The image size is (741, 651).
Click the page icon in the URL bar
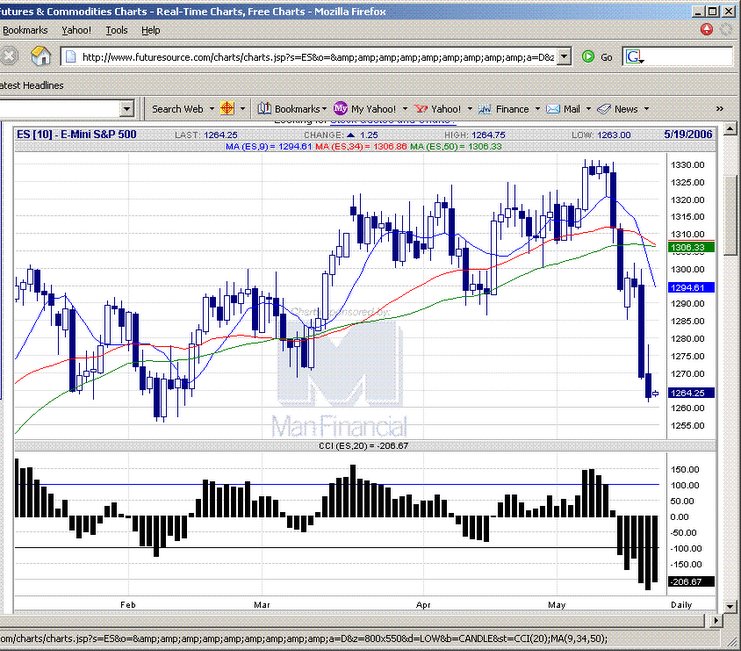tap(70, 57)
